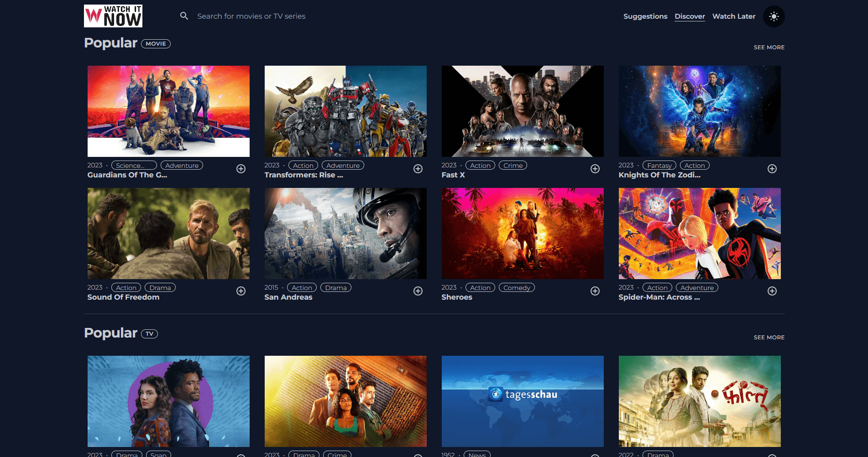
Task: See more popular movies
Action: tap(769, 47)
